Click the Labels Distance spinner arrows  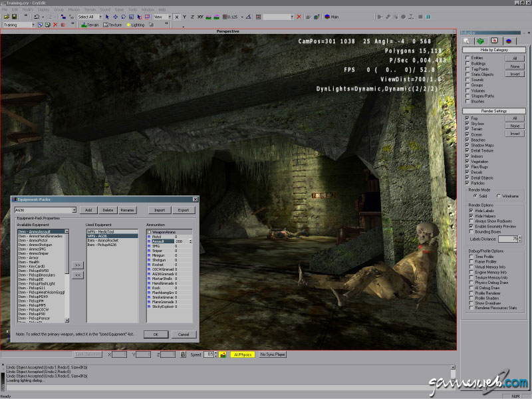click(519, 239)
